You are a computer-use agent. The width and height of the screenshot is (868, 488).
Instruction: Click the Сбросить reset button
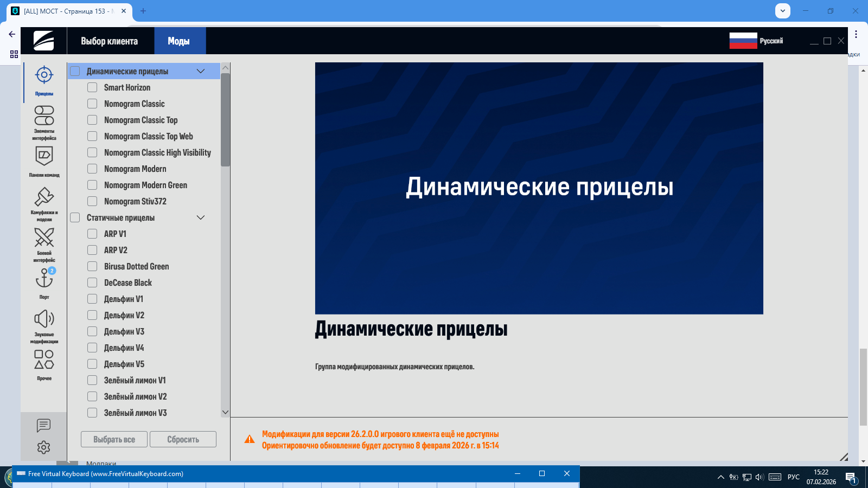183,439
